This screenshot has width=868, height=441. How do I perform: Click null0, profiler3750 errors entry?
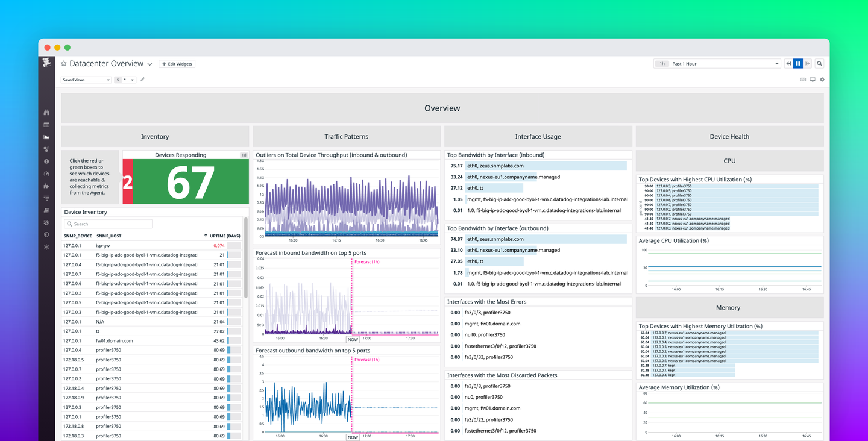[486, 335]
